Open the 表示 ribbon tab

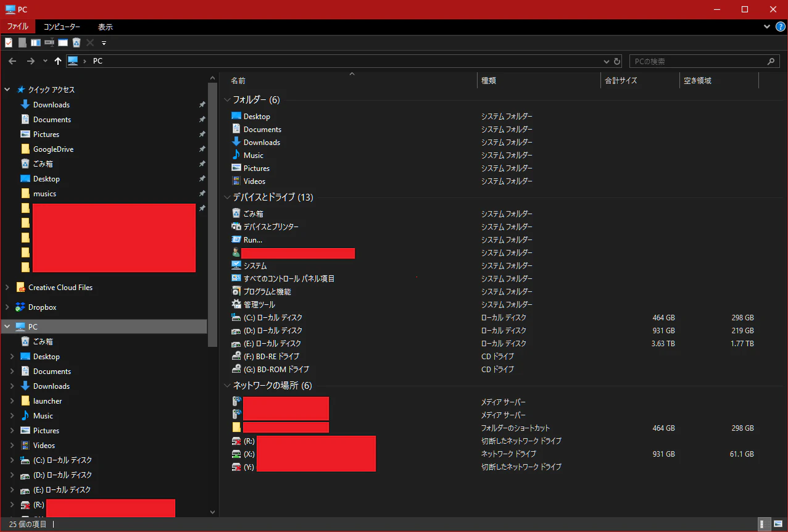pos(106,27)
